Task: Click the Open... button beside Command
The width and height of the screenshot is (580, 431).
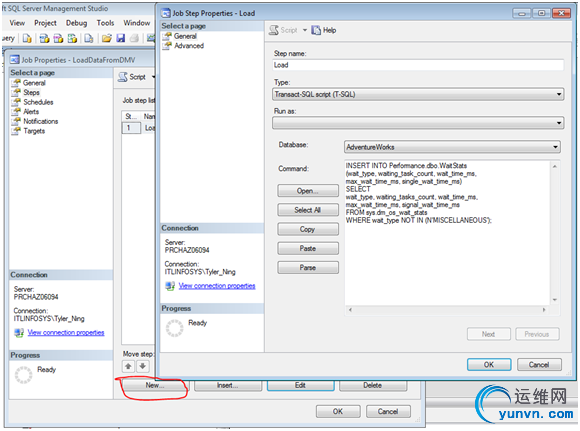Action: point(308,191)
